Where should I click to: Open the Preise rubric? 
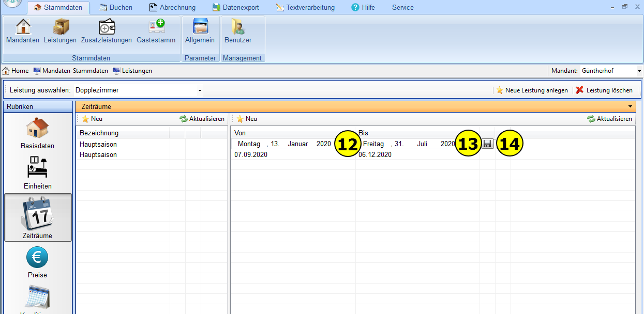coord(38,262)
